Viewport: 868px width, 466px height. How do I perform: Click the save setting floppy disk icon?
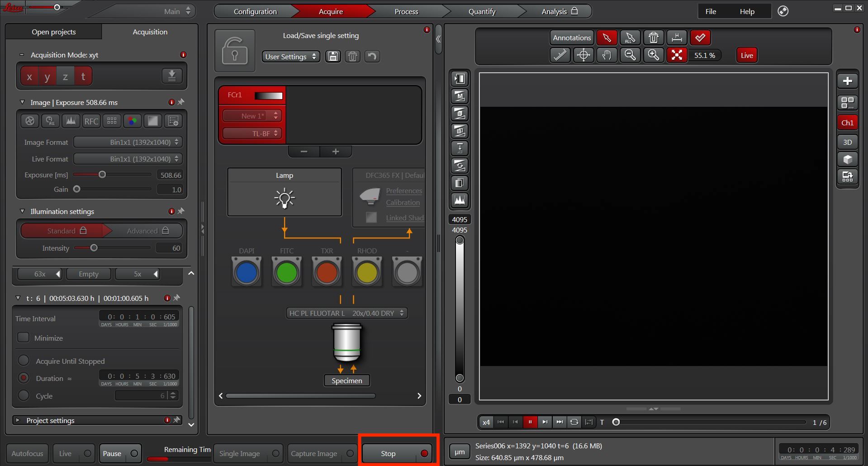tap(333, 57)
